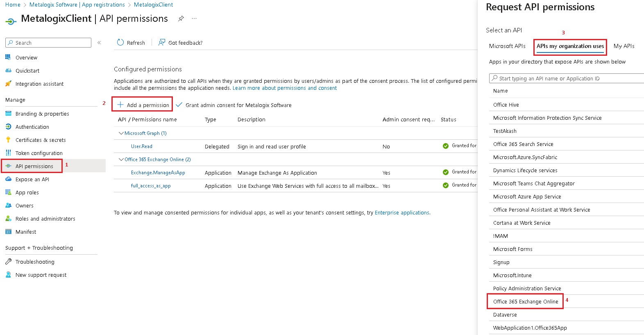Open the more options ellipsis in the header
The image size is (644, 335).
194,18
